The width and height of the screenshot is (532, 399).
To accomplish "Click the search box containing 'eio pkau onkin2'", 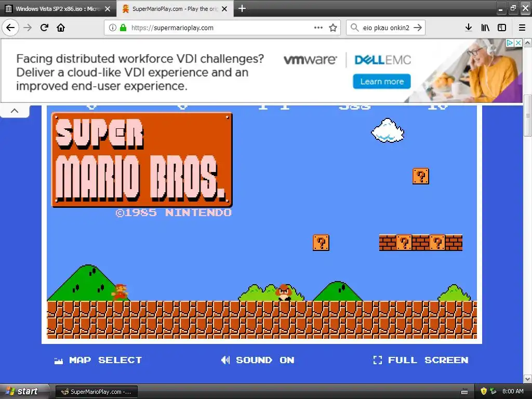I will (386, 28).
